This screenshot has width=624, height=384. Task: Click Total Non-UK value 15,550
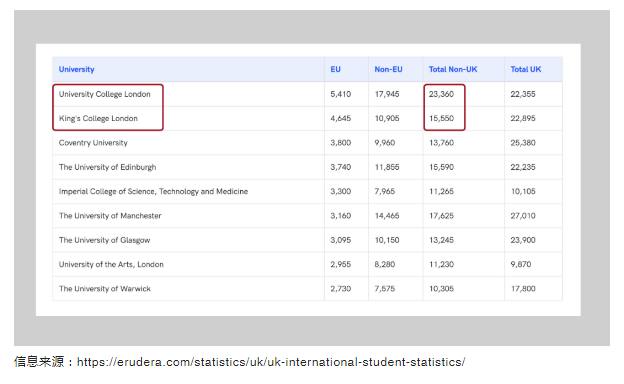441,119
